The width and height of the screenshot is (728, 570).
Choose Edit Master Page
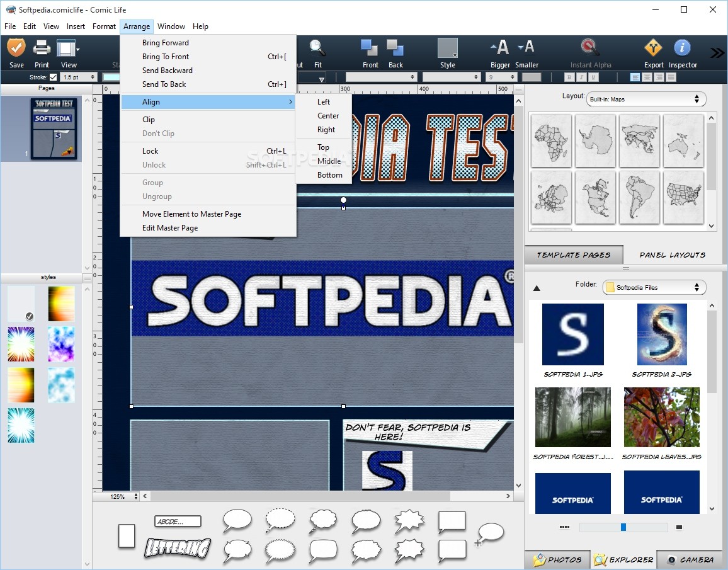(208, 228)
